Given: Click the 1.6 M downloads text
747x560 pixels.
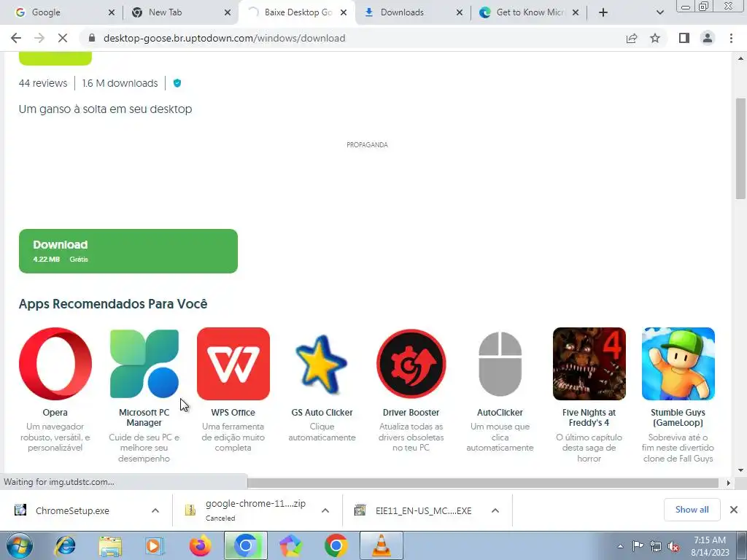Looking at the screenshot, I should (120, 83).
